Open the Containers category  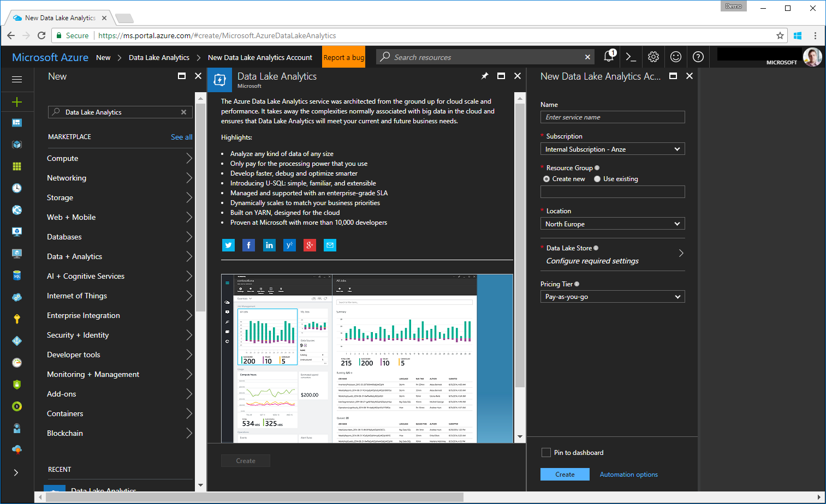pyautogui.click(x=120, y=413)
